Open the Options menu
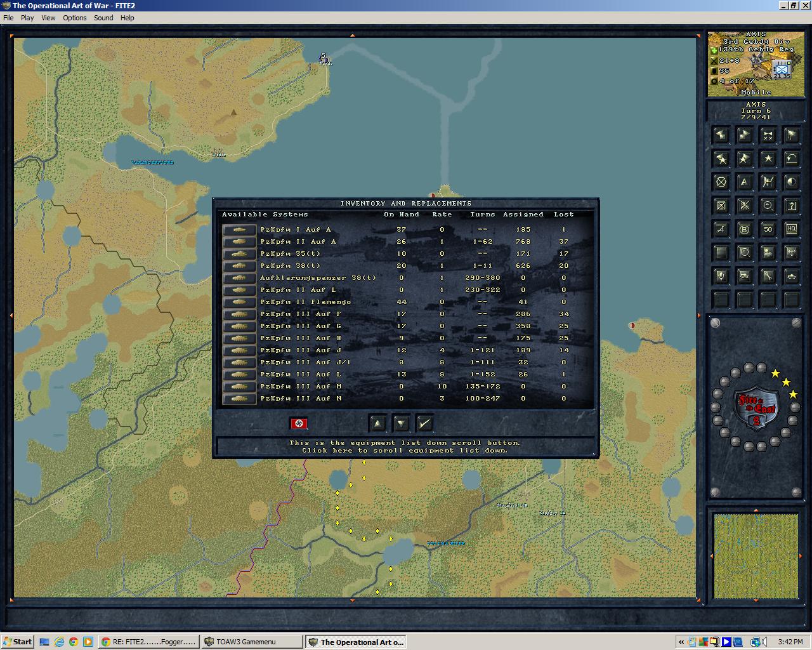Screen dimensions: 812x650 [x=75, y=18]
